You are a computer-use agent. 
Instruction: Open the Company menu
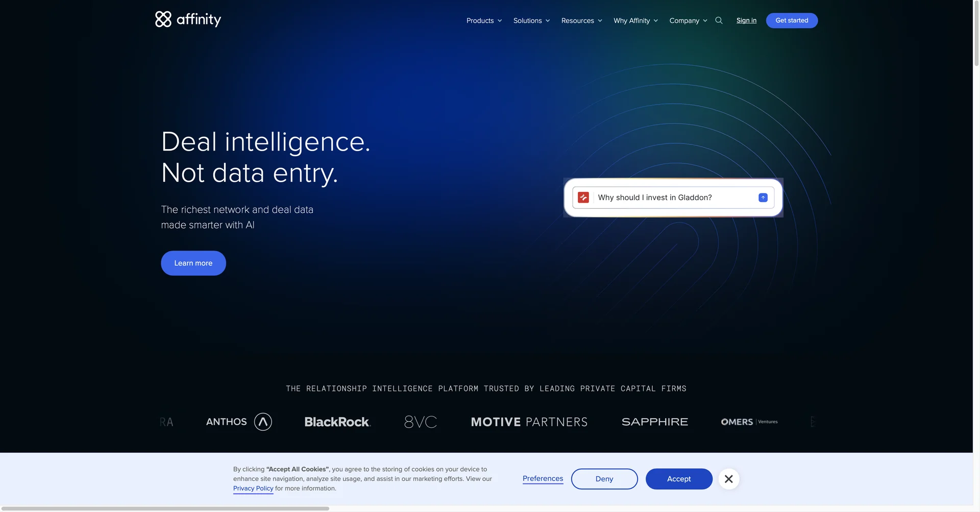click(x=688, y=20)
